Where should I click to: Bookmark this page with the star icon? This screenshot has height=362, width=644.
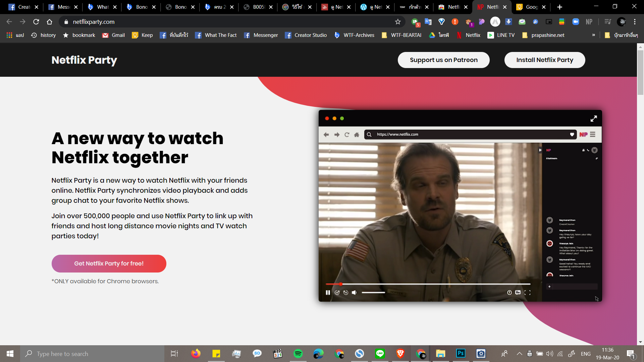[x=398, y=22]
